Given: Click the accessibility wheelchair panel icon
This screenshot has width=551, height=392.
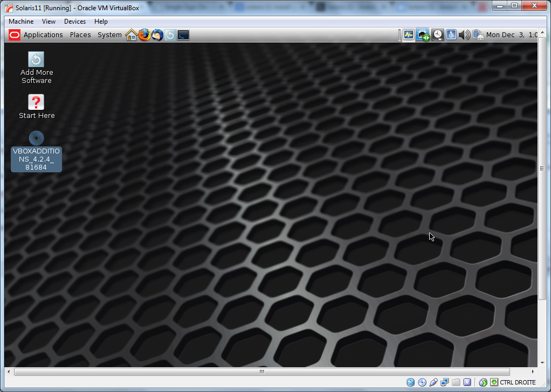Looking at the screenshot, I should [451, 35].
